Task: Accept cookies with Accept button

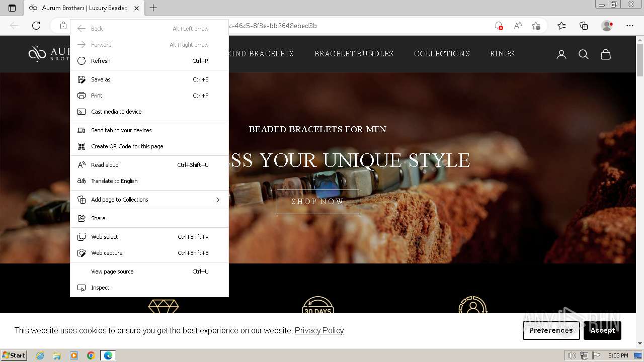Action: (x=602, y=330)
